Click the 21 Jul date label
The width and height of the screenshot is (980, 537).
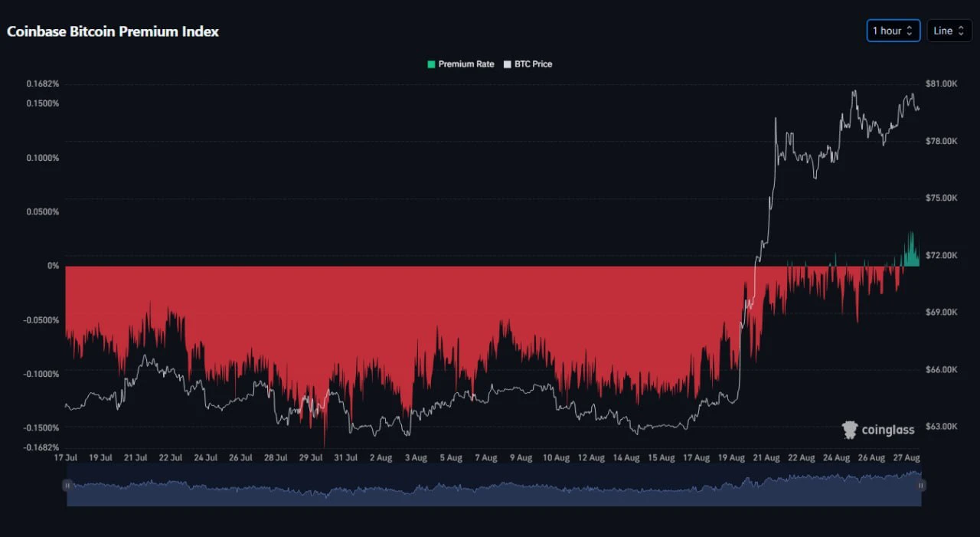[136, 458]
